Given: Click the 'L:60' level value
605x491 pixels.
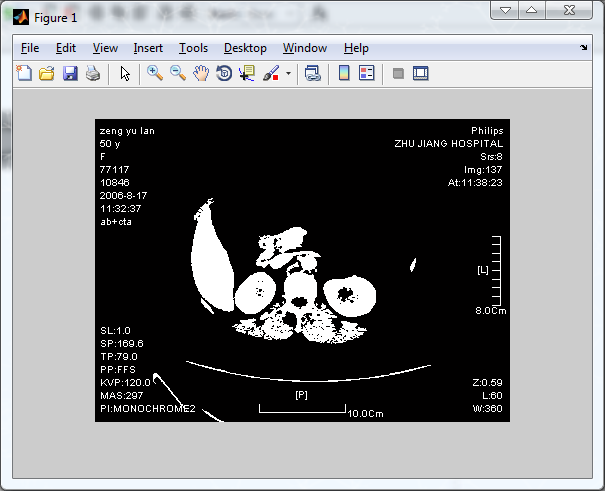Looking at the screenshot, I should click(x=492, y=395).
